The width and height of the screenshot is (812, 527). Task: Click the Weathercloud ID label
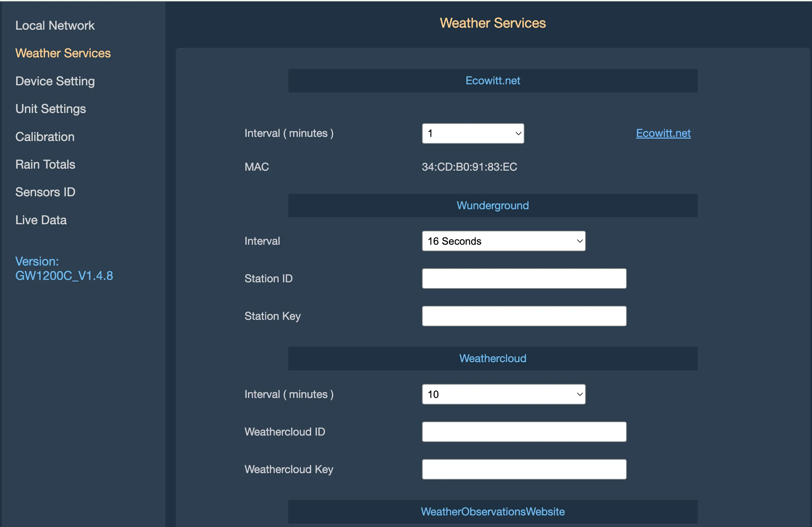tap(285, 432)
